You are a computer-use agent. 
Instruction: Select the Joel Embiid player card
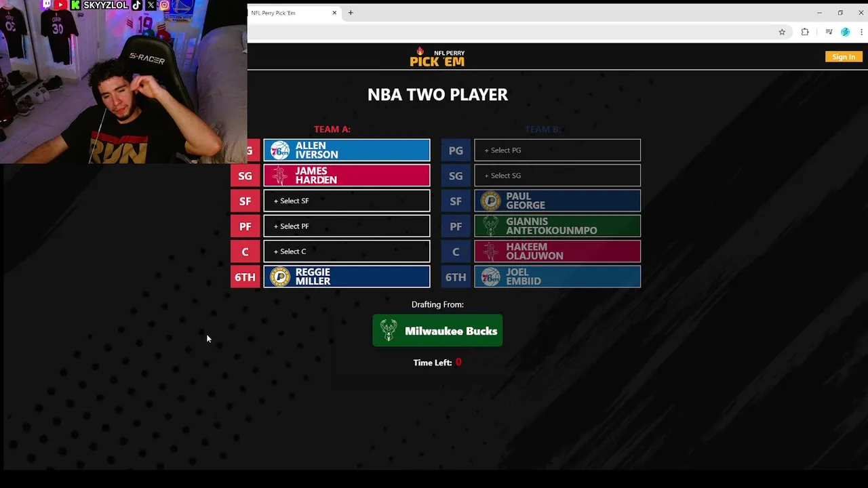(x=557, y=277)
